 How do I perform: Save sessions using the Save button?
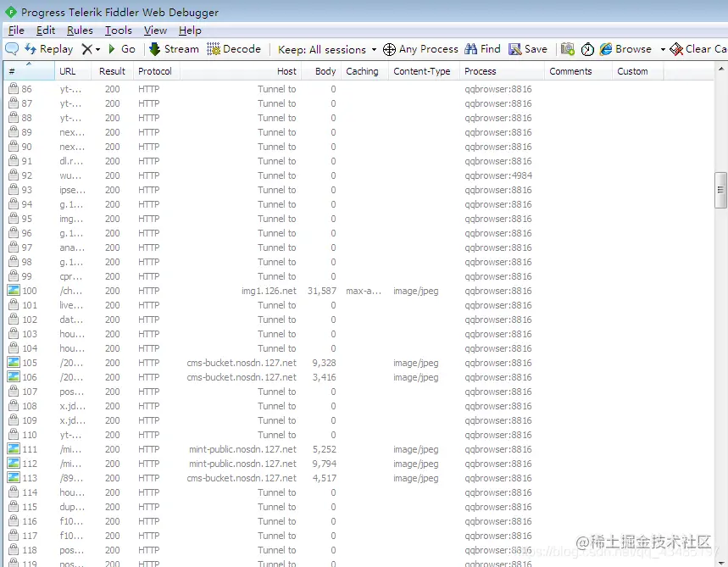click(x=528, y=49)
